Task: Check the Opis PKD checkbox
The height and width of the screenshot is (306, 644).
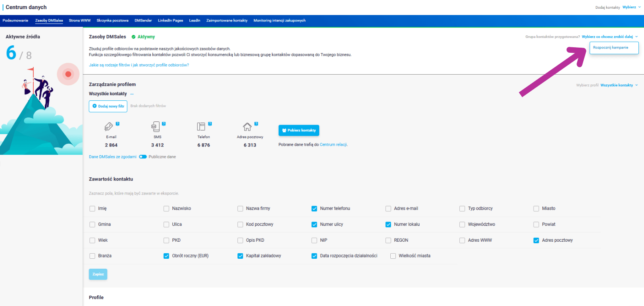Action: [x=240, y=240]
